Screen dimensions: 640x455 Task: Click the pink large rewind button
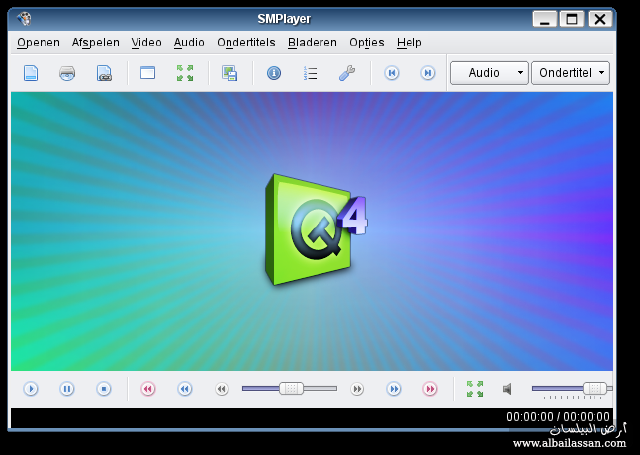click(x=148, y=389)
